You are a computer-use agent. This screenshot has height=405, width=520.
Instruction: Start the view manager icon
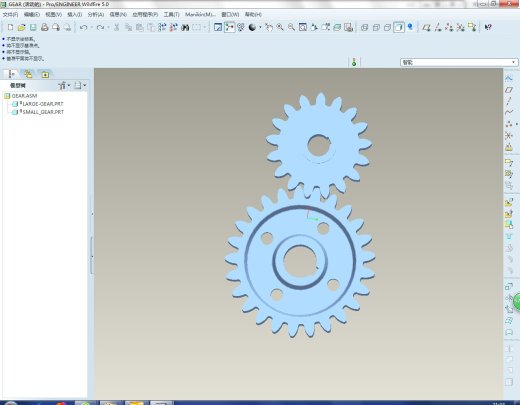[348, 27]
